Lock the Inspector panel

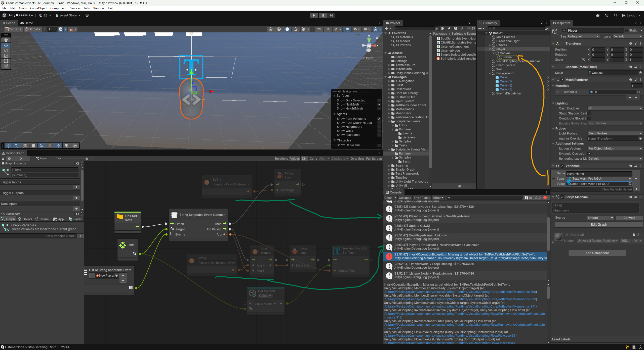click(x=636, y=23)
